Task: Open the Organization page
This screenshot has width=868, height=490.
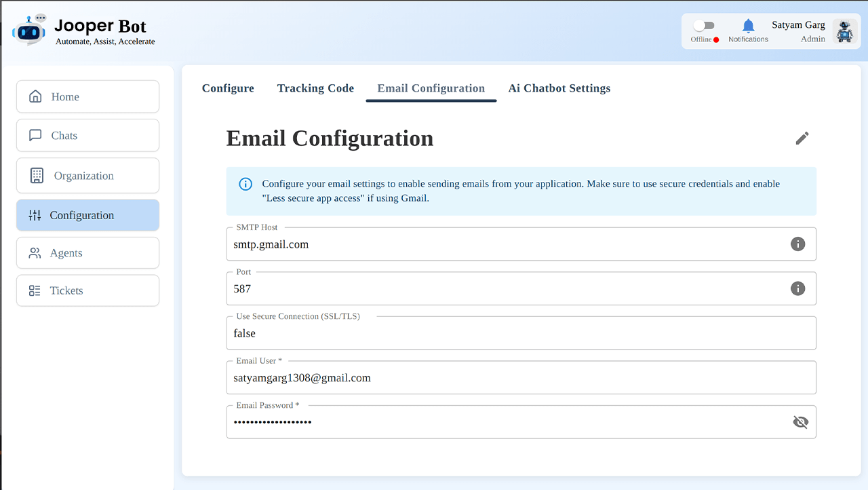Action: click(87, 176)
